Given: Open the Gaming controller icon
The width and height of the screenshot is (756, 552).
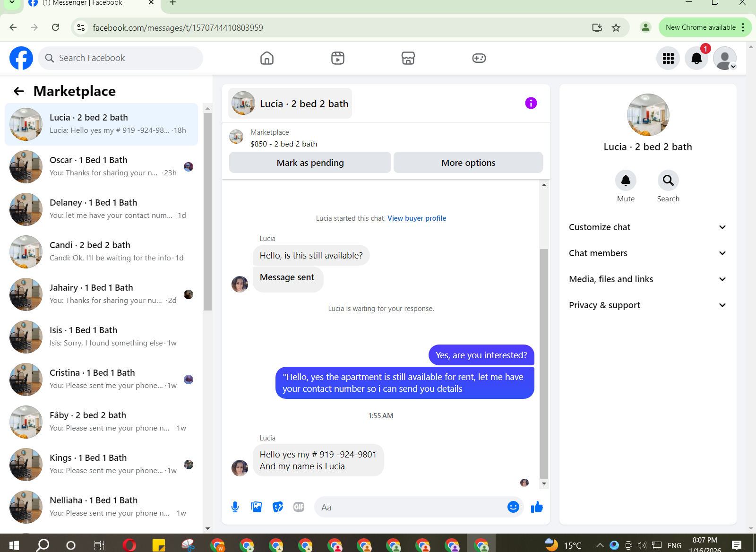Looking at the screenshot, I should click(x=479, y=58).
